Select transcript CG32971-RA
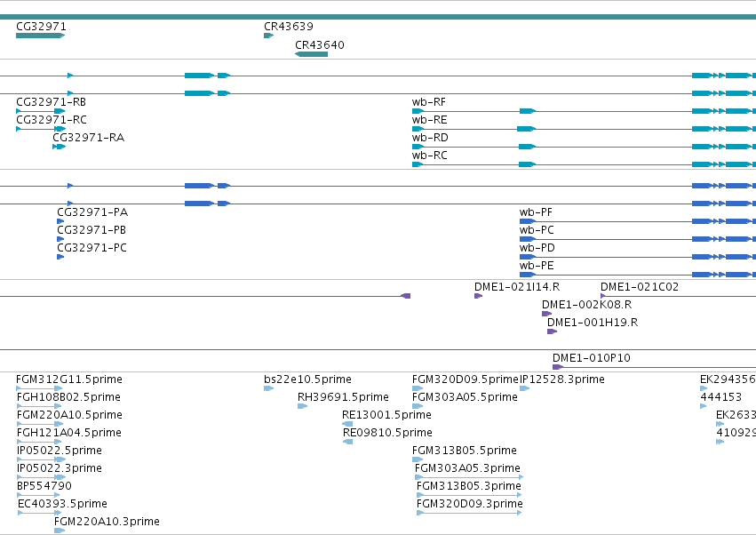 tap(89, 138)
